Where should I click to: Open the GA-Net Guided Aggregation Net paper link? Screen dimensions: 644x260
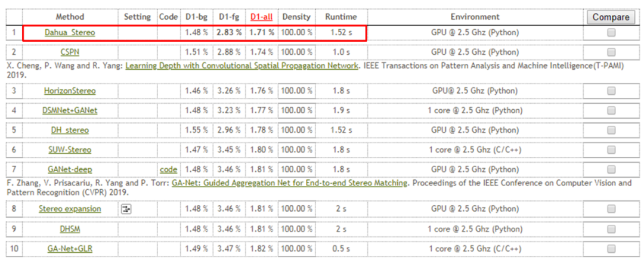click(289, 183)
